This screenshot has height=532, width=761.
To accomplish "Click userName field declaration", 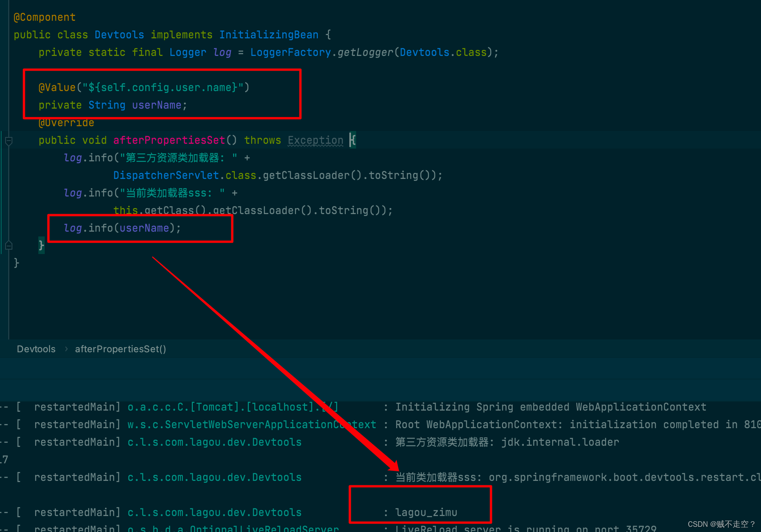I will [157, 105].
